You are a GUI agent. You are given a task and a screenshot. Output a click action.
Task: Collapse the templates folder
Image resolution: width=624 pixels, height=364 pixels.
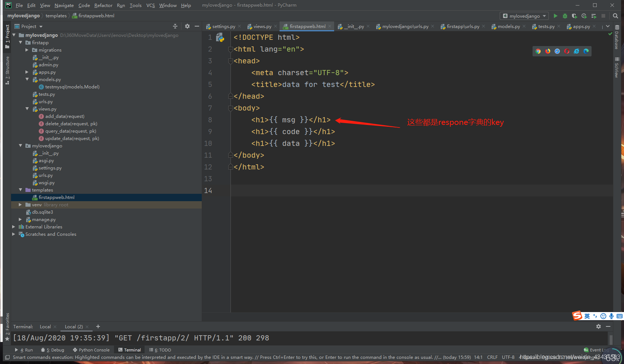[x=21, y=190]
